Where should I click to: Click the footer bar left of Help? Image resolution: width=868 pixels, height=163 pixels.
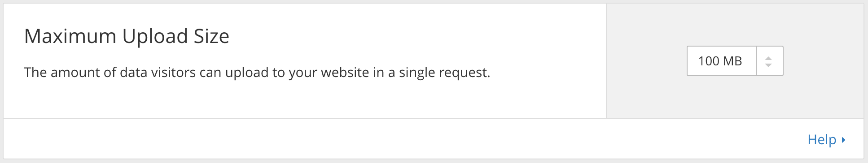404,139
